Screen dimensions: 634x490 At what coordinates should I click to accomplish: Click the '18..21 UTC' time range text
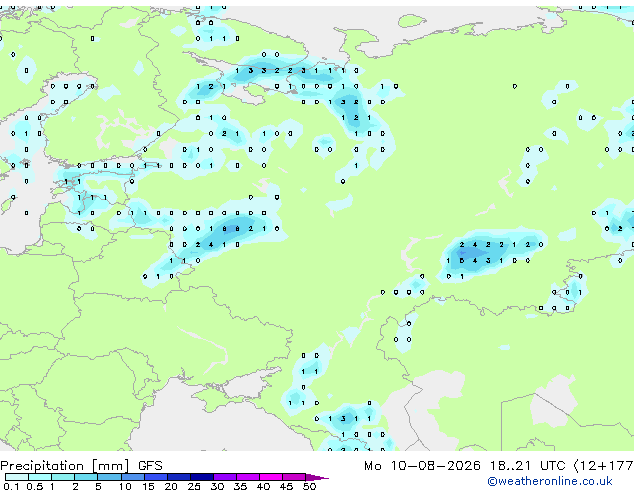[527, 466]
